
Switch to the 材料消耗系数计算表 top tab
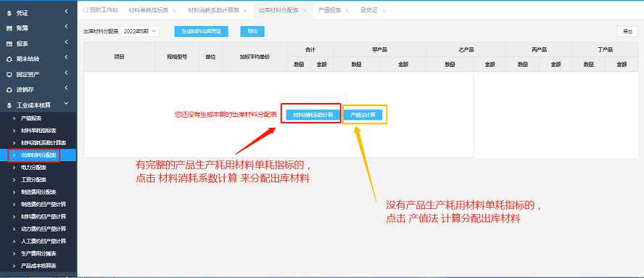(x=213, y=10)
